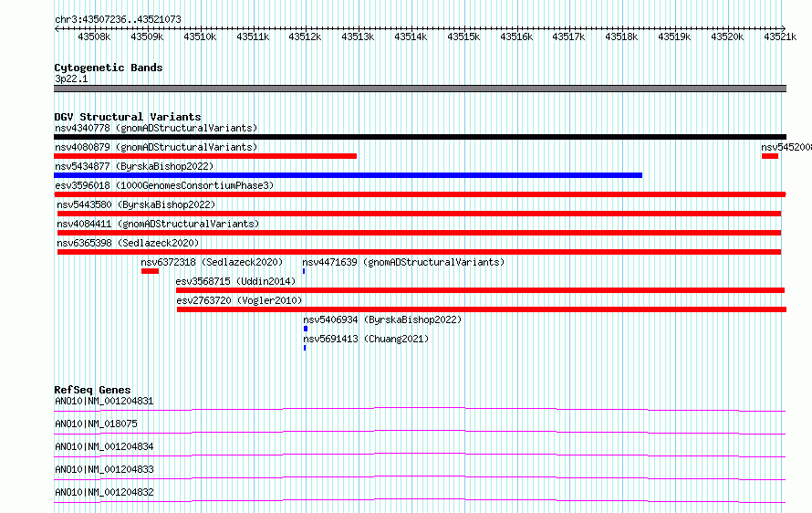This screenshot has width=812, height=513.
Task: Open the nsv6372318 (Sedlazeck2020) label
Action: click(212, 262)
